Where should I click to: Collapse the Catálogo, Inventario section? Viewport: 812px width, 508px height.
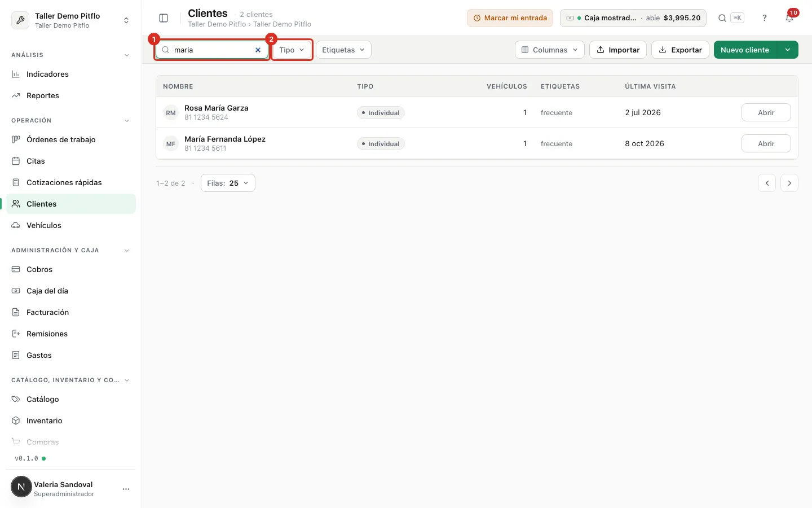[x=127, y=380]
